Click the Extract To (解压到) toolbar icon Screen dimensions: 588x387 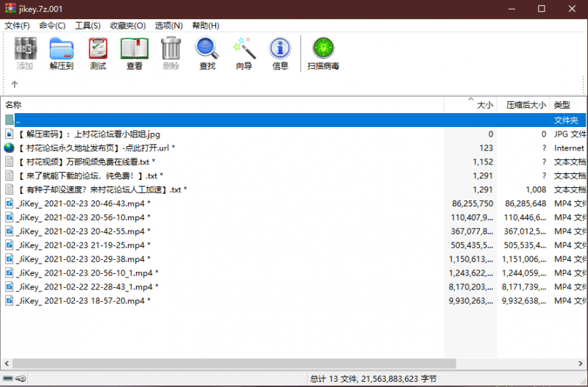[62, 54]
